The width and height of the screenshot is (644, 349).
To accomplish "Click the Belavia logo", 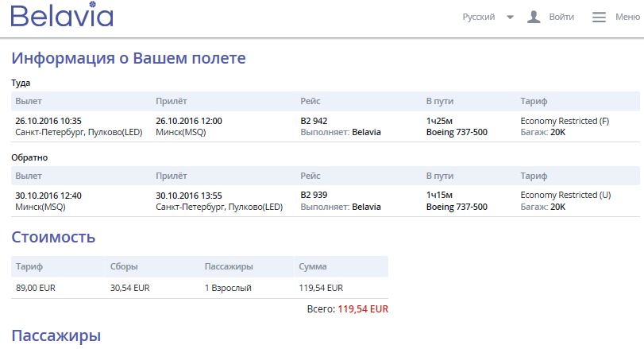I will [x=62, y=17].
